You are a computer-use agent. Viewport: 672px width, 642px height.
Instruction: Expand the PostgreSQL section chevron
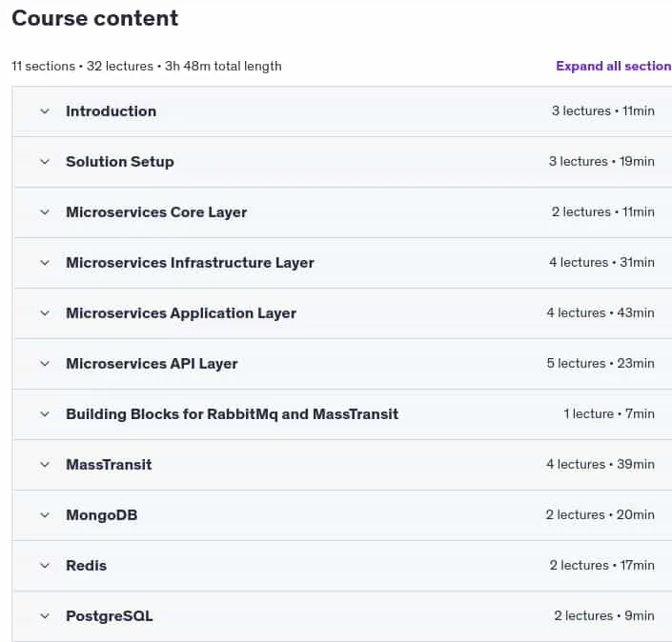click(45, 616)
